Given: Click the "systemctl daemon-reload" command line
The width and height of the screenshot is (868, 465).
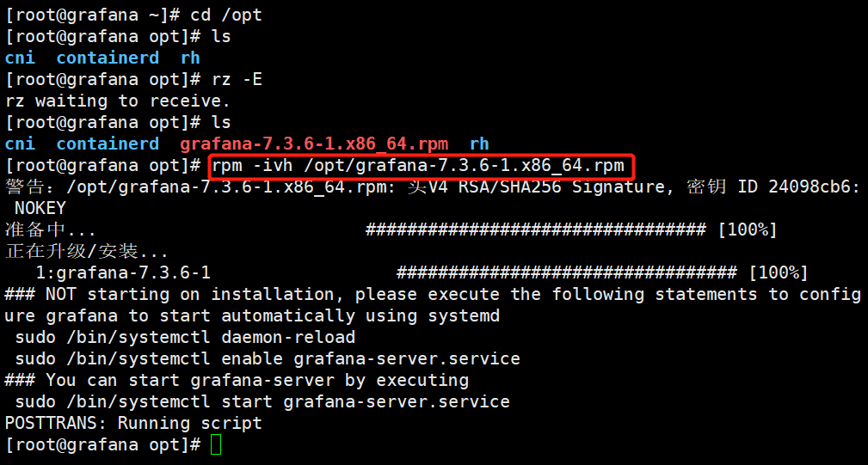Looking at the screenshot, I should [x=185, y=337].
